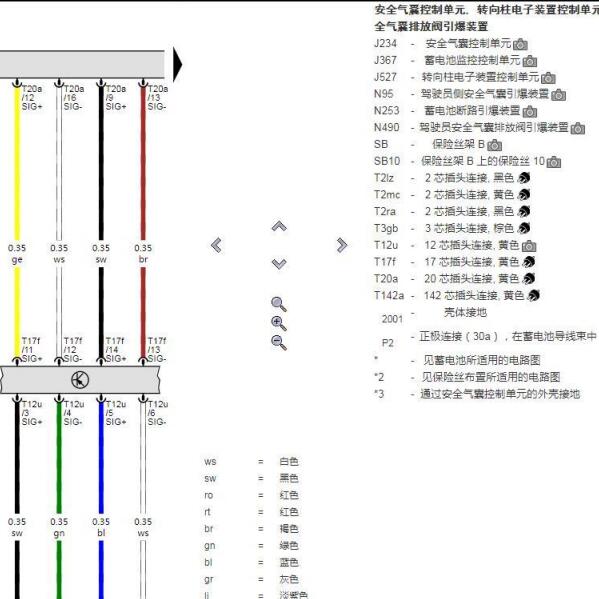Click the transistor symbol in component bar
Screen dimensions: 599x599
pyautogui.click(x=80, y=380)
